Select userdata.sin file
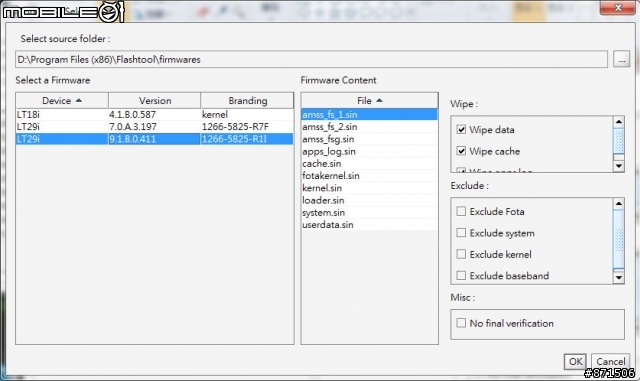Screen dimensions: 640x381 pyautogui.click(x=369, y=225)
